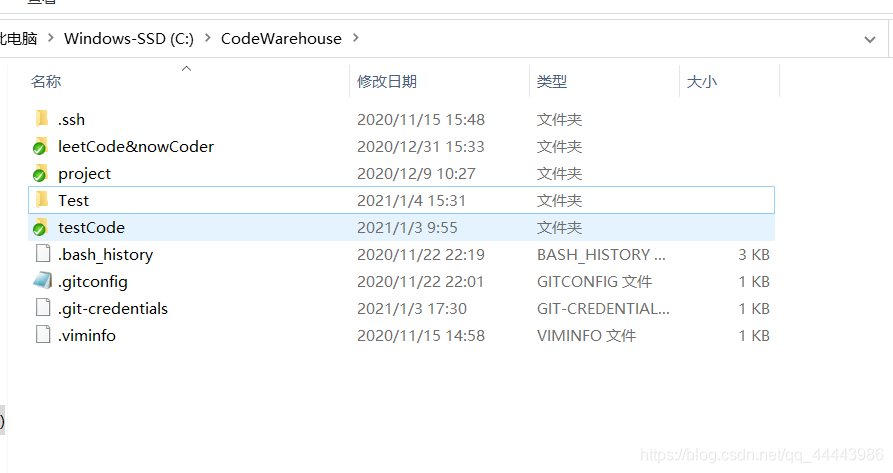893x473 pixels.
Task: Click date 2020/11/22 22:19 cell
Action: (x=421, y=254)
